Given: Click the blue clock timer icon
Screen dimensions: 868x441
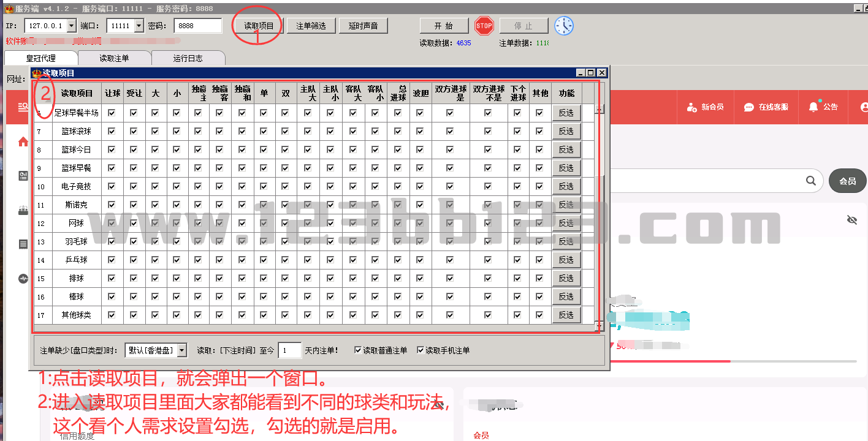Looking at the screenshot, I should 564,26.
